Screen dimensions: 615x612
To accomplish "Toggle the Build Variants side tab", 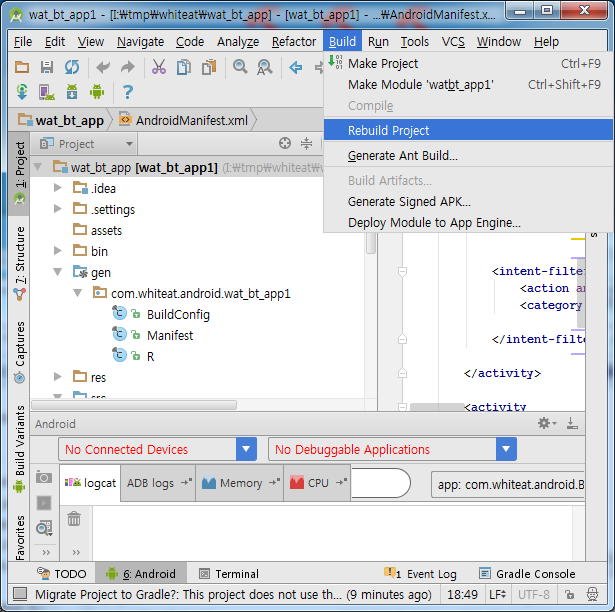I will [x=20, y=449].
